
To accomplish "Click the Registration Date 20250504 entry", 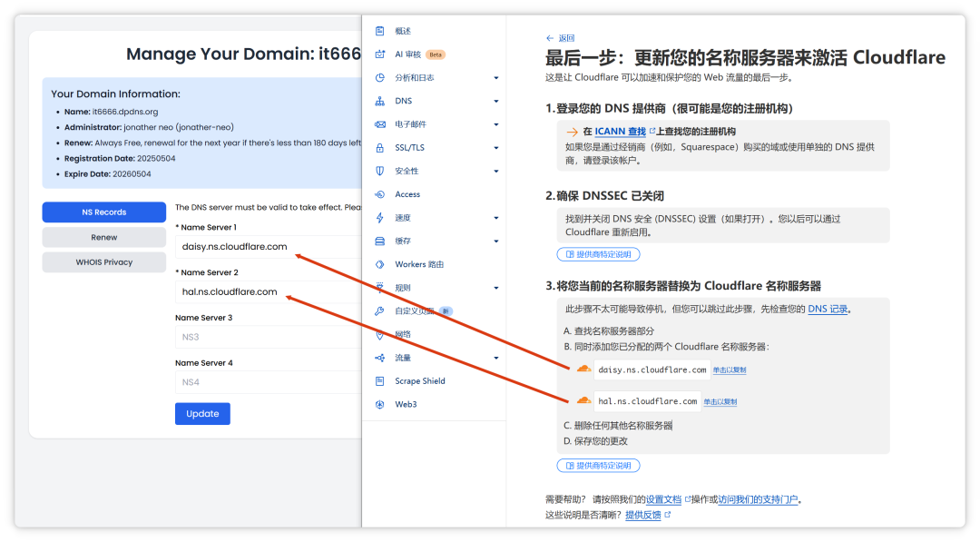I will click(x=120, y=158).
